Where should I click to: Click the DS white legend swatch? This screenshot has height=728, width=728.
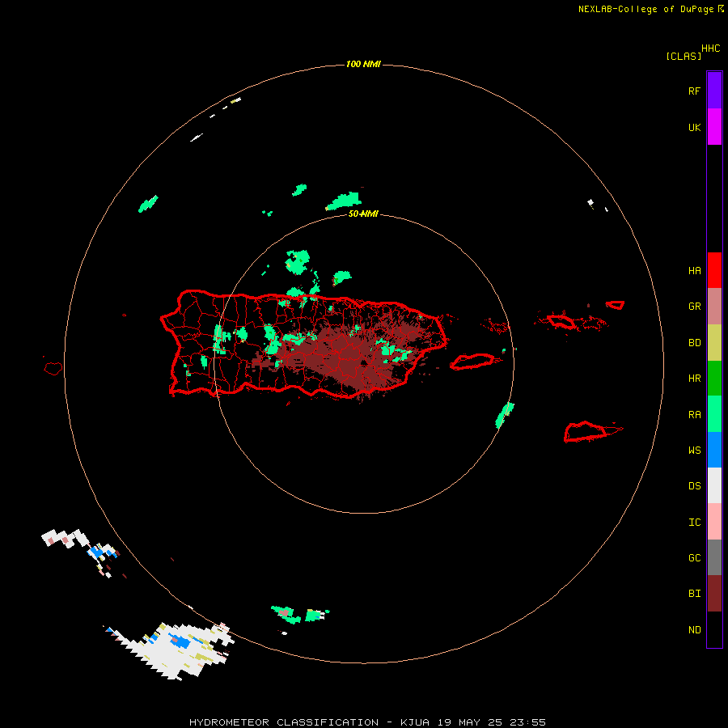point(714,485)
